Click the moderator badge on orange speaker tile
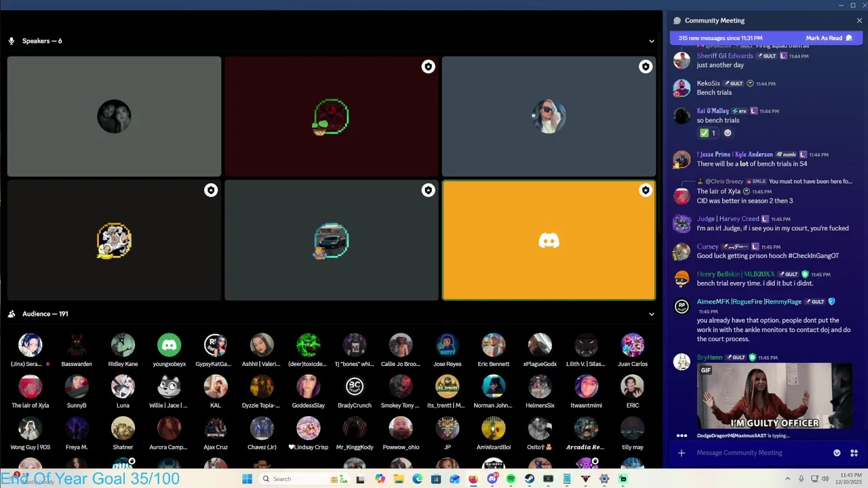Image resolution: width=868 pixels, height=488 pixels. point(646,190)
